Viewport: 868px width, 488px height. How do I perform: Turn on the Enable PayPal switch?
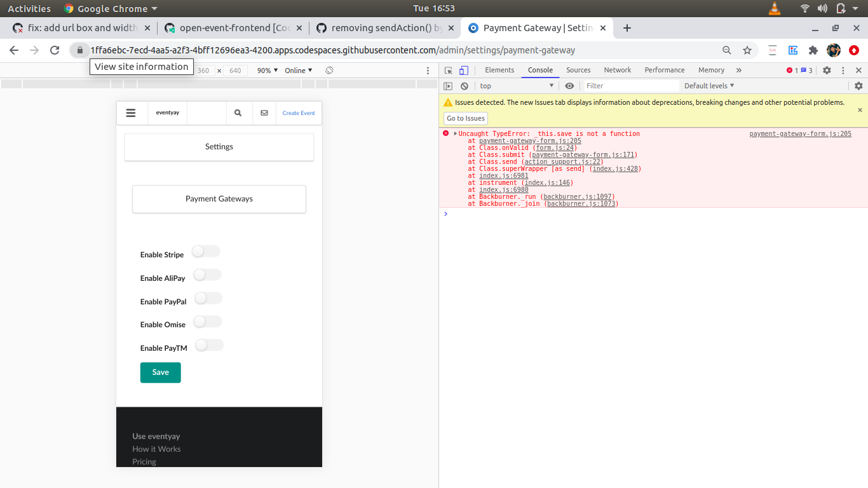pos(208,298)
